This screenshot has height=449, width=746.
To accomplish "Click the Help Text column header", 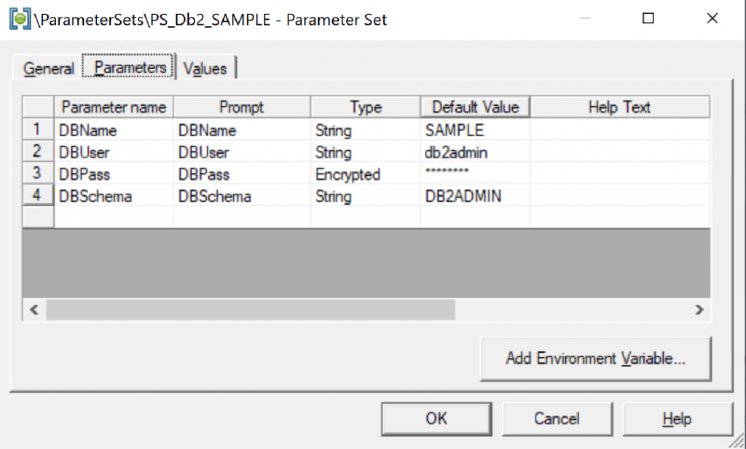I will pyautogui.click(x=619, y=107).
